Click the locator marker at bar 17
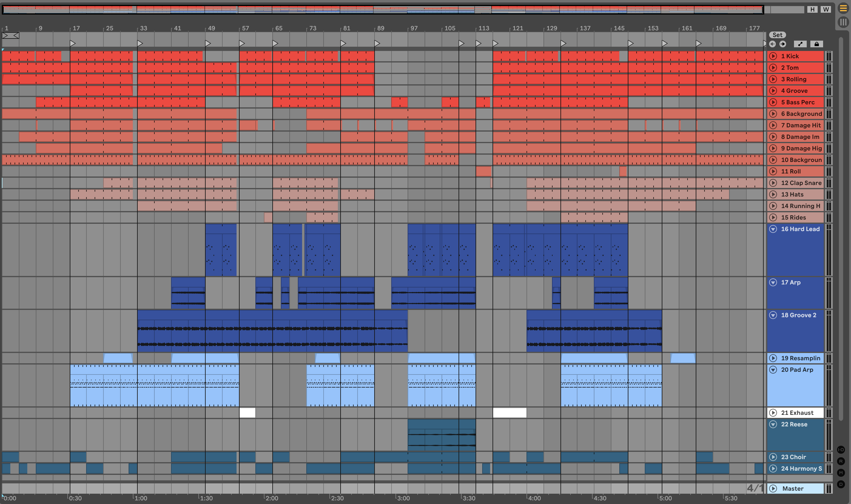The image size is (851, 504). [x=72, y=43]
